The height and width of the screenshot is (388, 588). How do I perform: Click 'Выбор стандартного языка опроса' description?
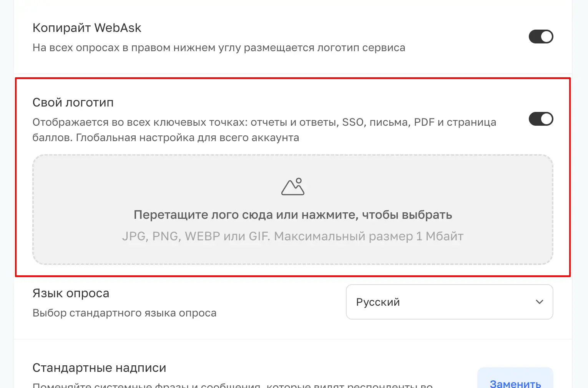(125, 313)
